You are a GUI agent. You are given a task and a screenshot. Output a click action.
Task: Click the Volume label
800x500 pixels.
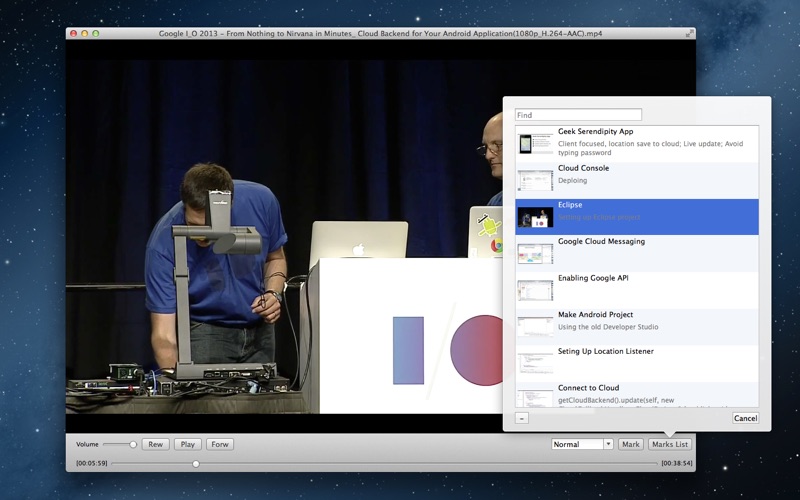coord(87,444)
